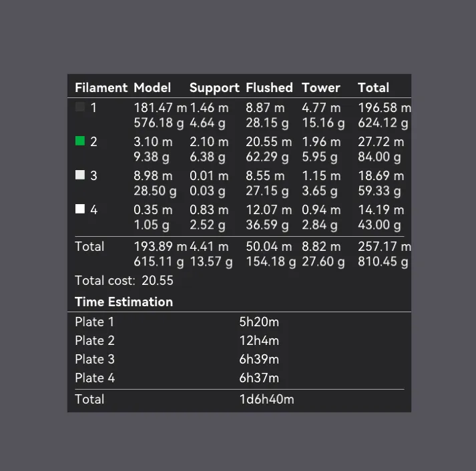Click the Flushed column header
The height and width of the screenshot is (471, 476).
(x=269, y=87)
